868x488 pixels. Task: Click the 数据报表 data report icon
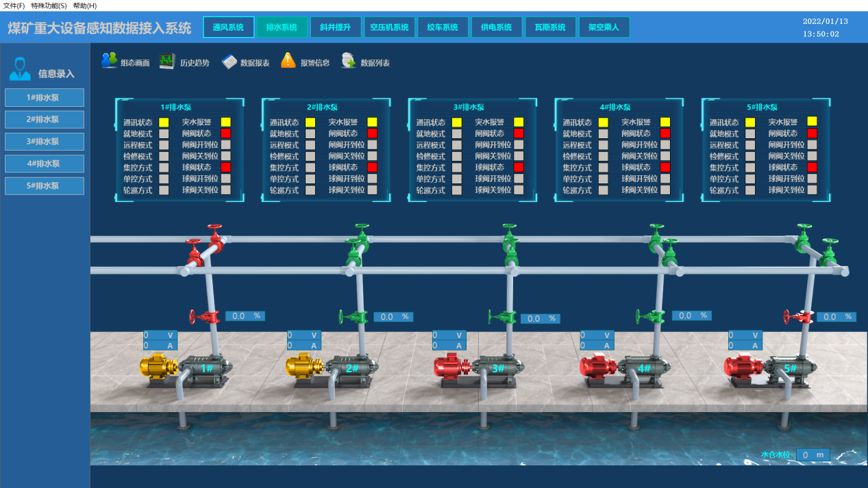coord(229,62)
